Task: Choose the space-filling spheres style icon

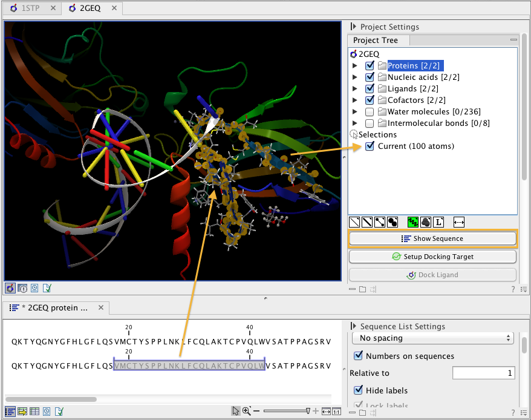Action: point(392,222)
